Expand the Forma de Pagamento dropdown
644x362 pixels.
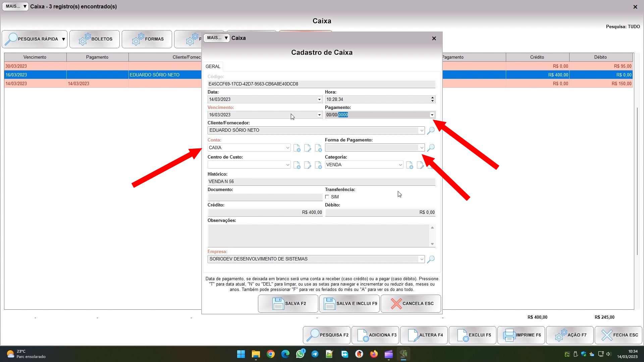click(x=422, y=148)
